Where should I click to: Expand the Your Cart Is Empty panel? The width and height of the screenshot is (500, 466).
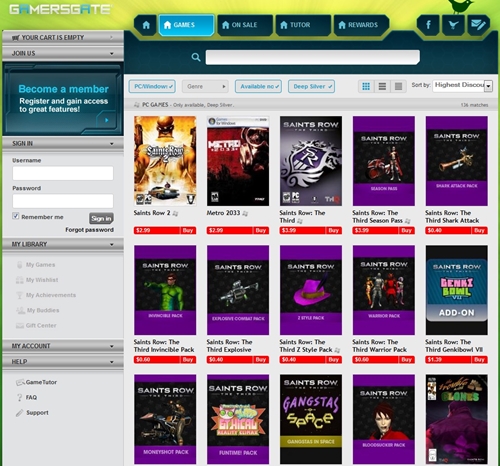pos(63,37)
